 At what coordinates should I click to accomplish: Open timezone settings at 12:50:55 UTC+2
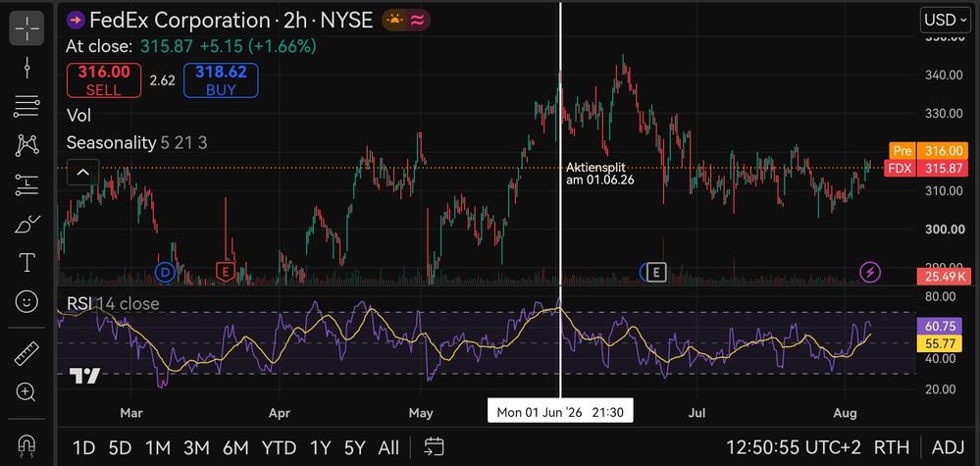coord(794,447)
